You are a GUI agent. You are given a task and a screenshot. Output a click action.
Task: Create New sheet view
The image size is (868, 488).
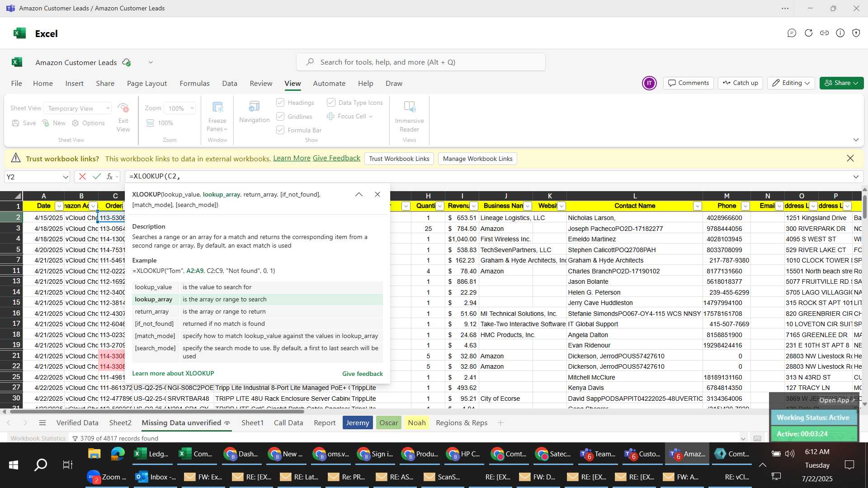tap(54, 123)
